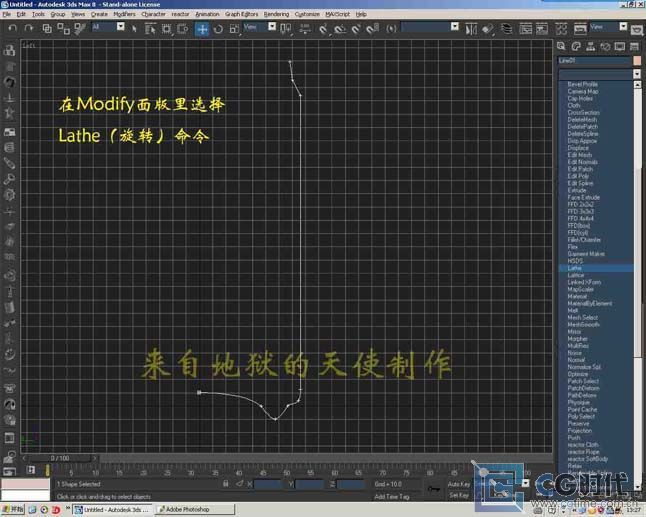Activate the Select Object arrow tool

coord(134,28)
